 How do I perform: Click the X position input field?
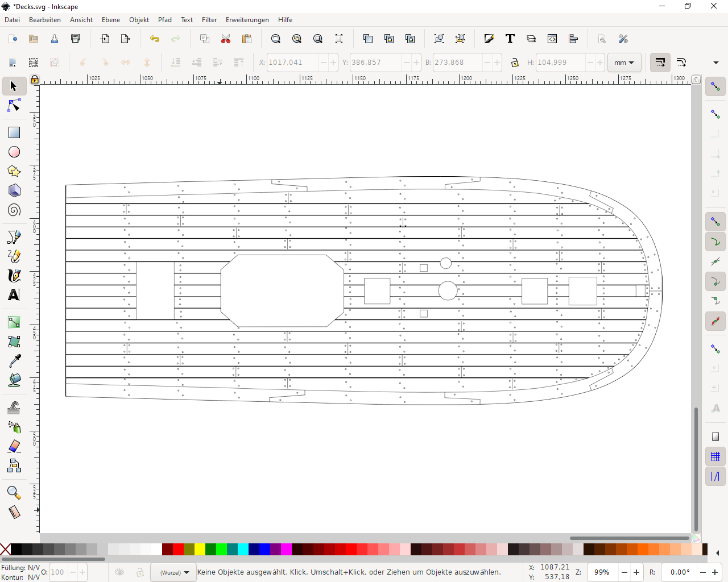[x=292, y=63]
